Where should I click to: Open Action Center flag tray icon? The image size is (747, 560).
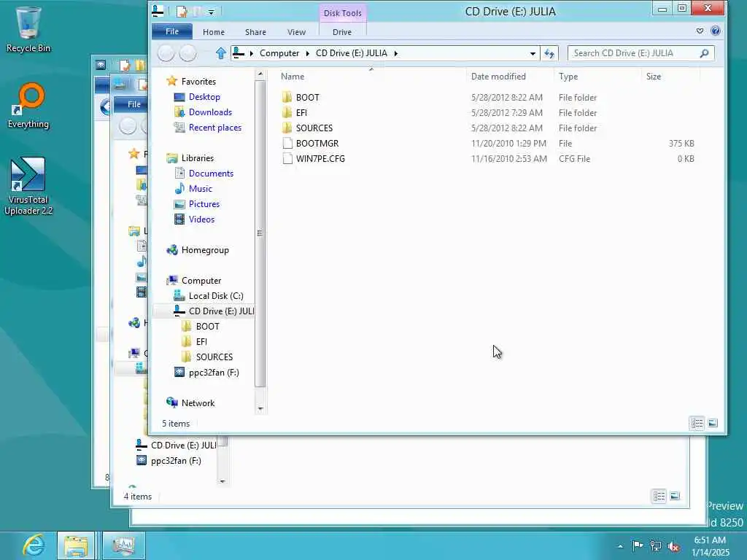tap(637, 545)
